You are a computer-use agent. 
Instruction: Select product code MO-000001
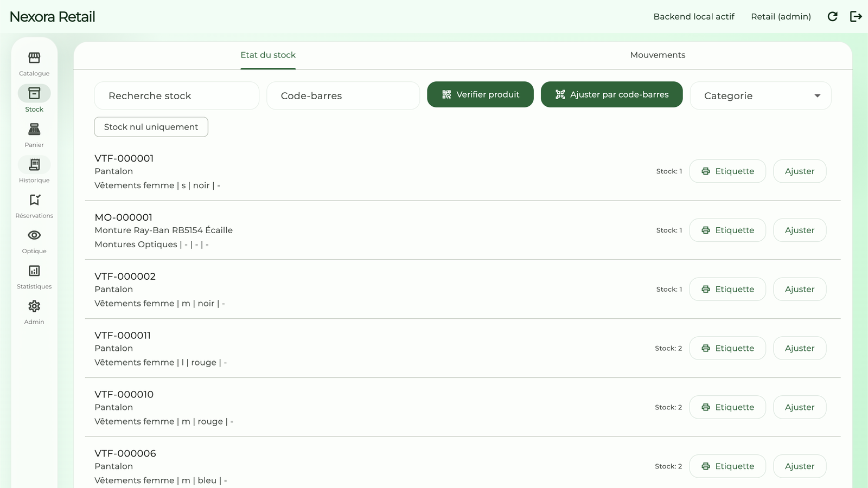point(124,217)
